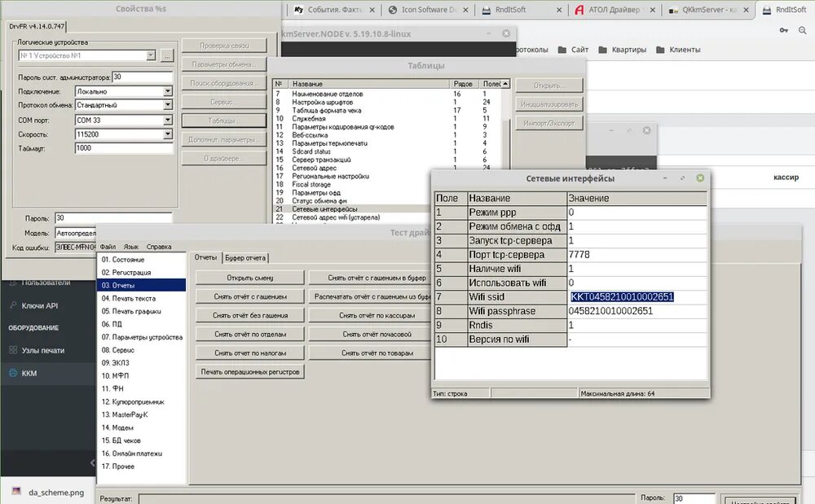This screenshot has width=815, height=504.
Task: Click the Параметры обмена button
Action: point(224,64)
